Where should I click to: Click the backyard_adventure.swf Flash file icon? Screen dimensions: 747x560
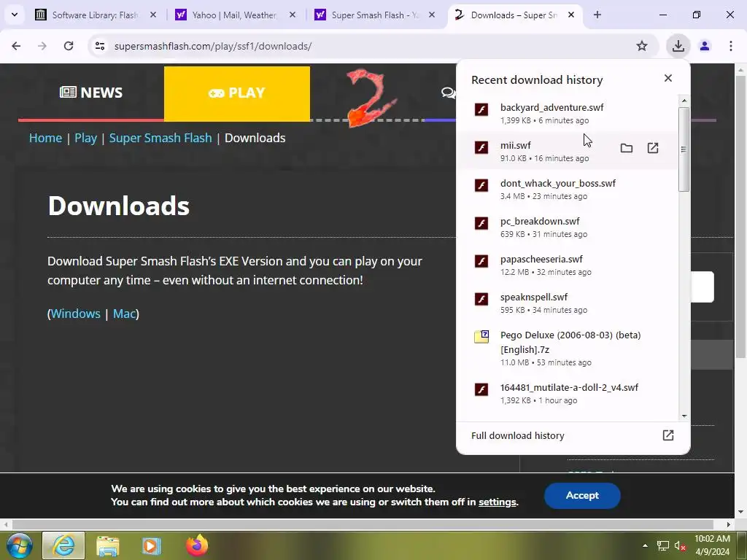[x=481, y=109]
